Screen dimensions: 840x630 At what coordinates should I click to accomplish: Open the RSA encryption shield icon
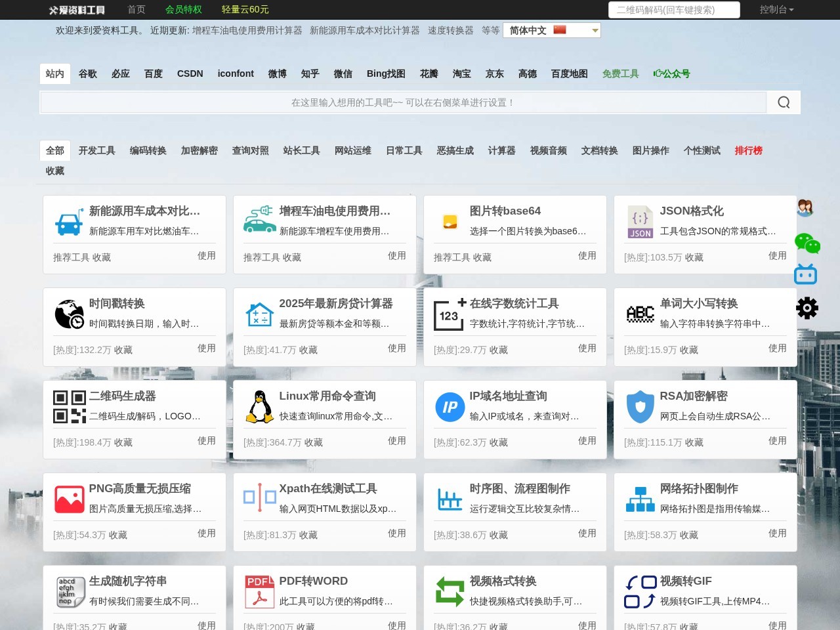click(640, 407)
